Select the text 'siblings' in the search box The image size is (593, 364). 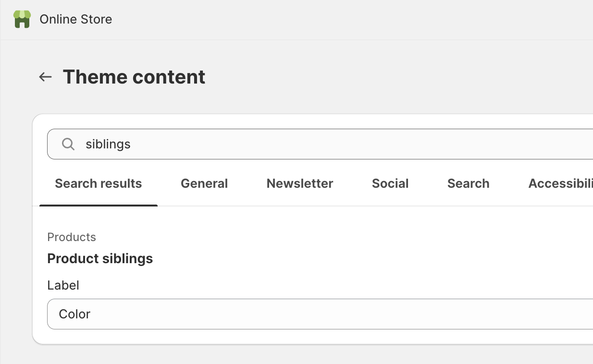(108, 144)
